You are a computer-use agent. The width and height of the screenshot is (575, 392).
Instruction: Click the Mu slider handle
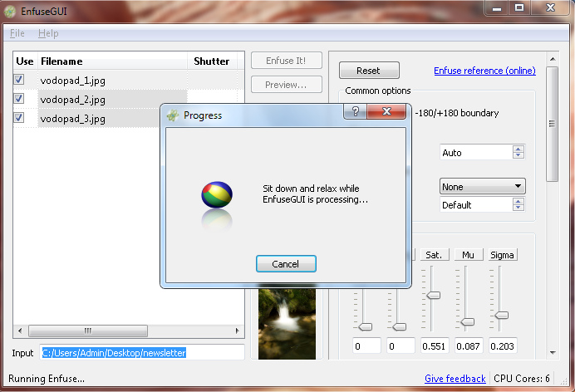point(468,321)
